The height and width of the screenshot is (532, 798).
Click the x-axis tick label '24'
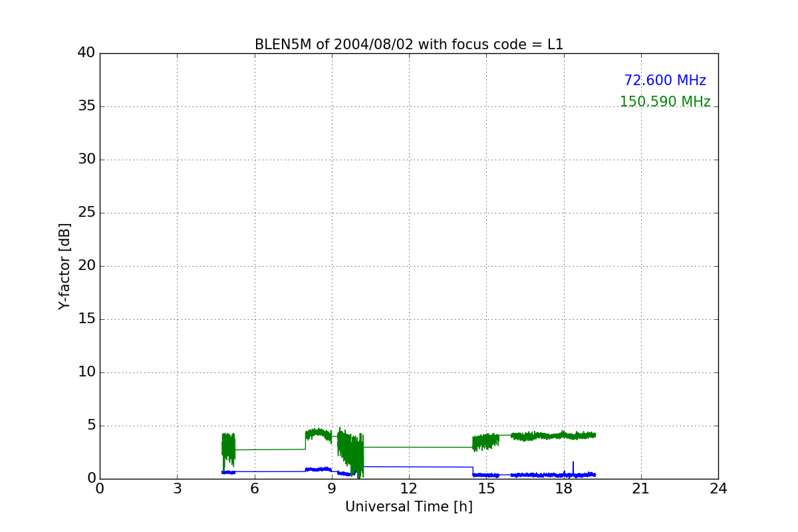pos(718,489)
